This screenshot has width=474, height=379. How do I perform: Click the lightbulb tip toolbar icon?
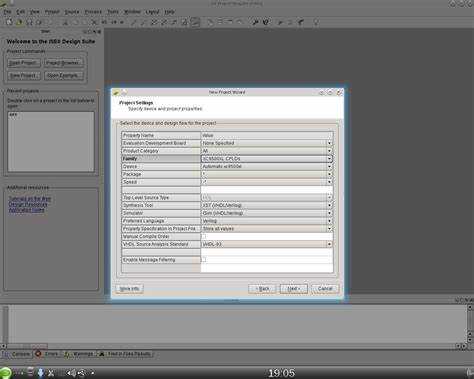pos(316,22)
